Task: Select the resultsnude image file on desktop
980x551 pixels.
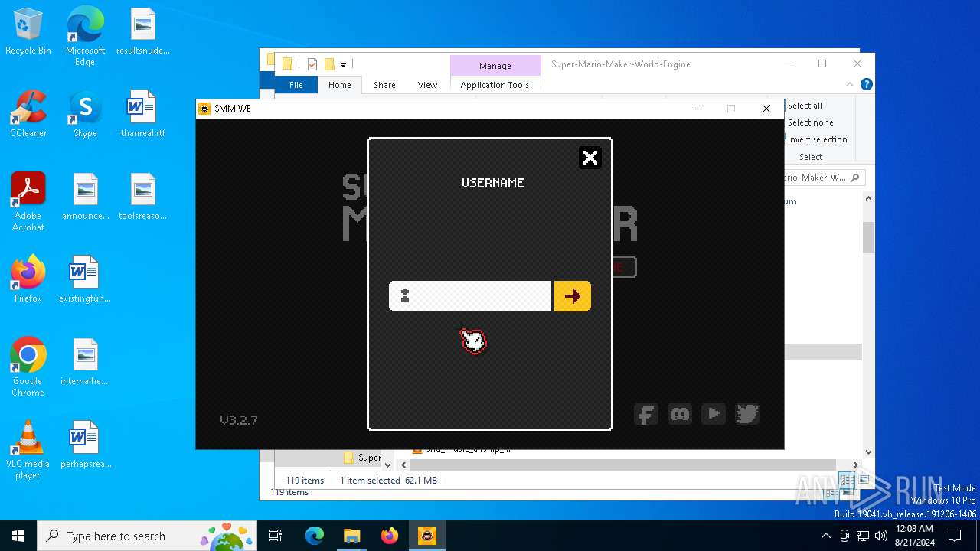Action: pyautogui.click(x=142, y=32)
